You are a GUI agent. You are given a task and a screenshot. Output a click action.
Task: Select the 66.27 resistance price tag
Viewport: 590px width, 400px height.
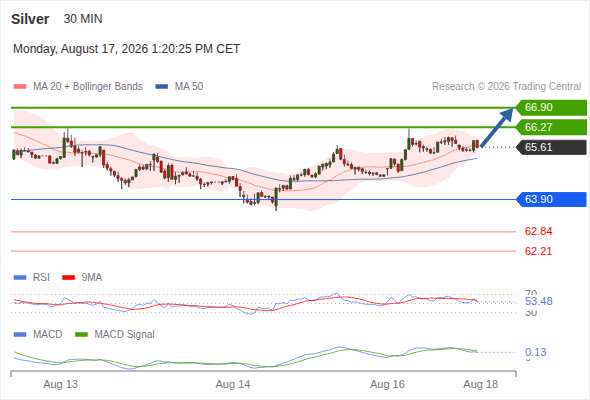(x=550, y=127)
